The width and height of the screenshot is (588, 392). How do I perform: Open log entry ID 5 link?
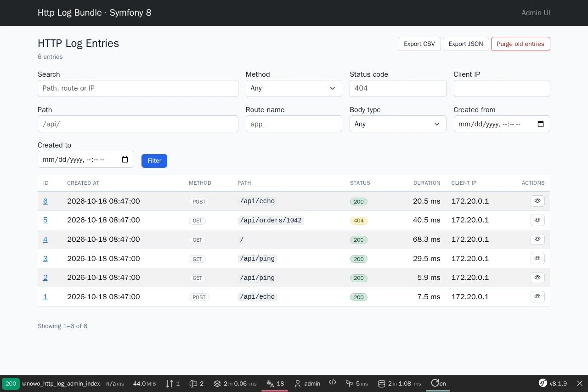pos(45,220)
